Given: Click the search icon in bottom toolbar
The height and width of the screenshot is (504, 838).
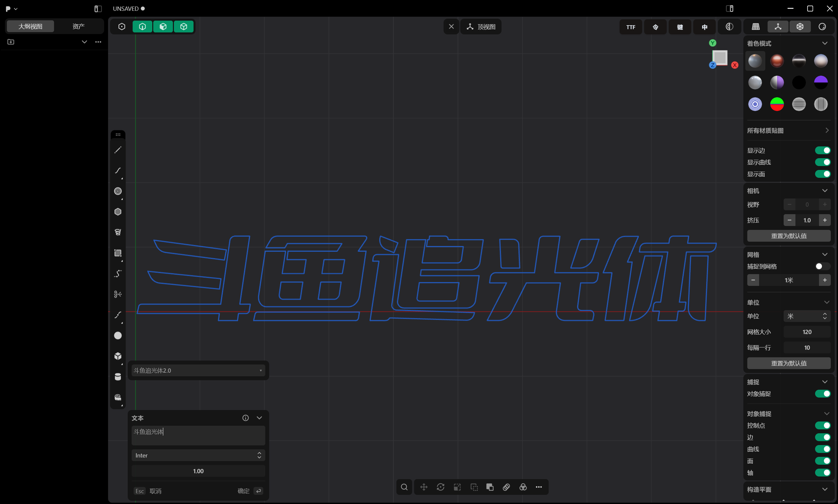Looking at the screenshot, I should tap(404, 487).
